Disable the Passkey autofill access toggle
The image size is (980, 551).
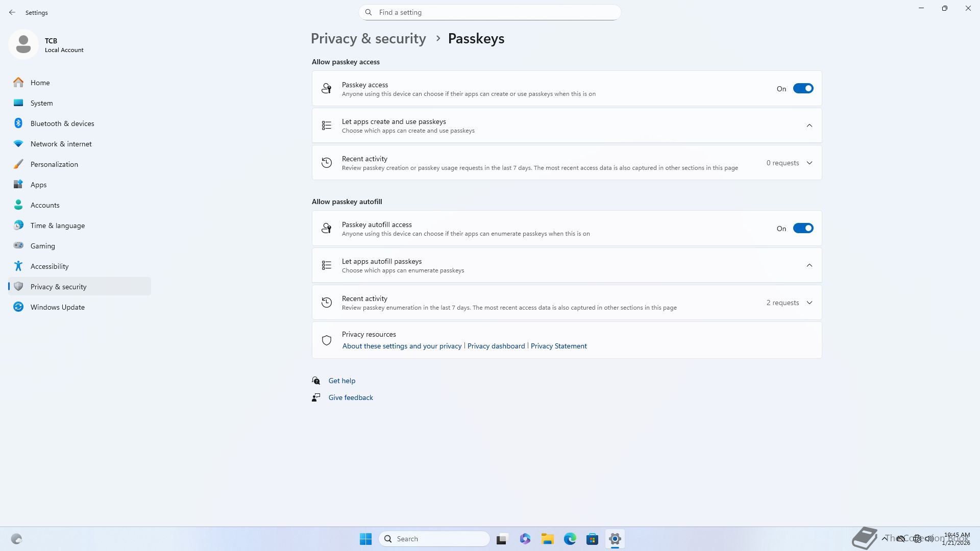click(x=803, y=229)
